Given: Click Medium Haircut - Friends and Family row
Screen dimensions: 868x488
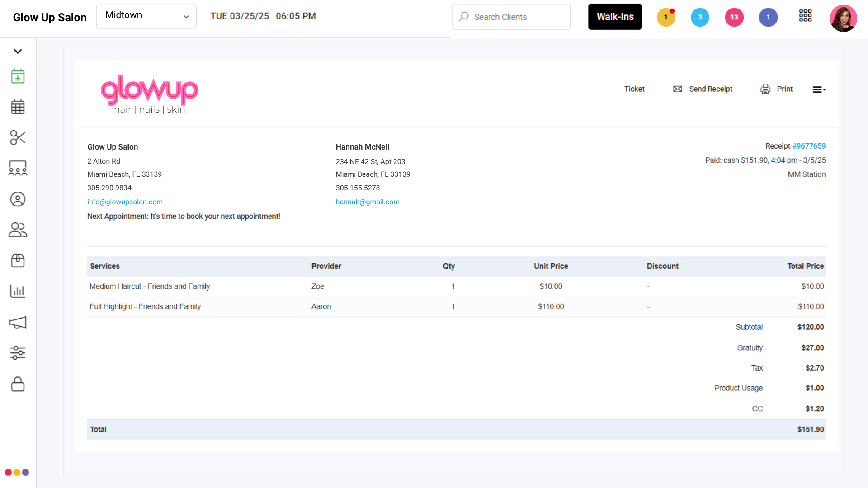Looking at the screenshot, I should [x=457, y=286].
